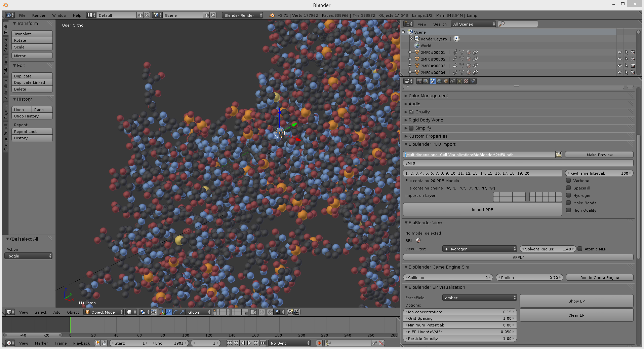Activate the Rotate manipulator in 3D view header
This screenshot has height=349, width=644.
click(176, 312)
